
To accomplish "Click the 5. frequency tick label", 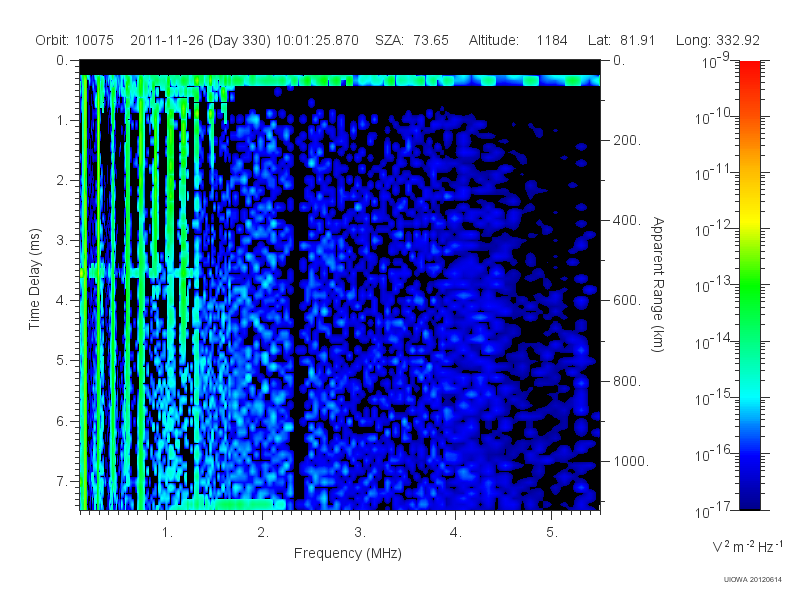I will pos(552,533).
